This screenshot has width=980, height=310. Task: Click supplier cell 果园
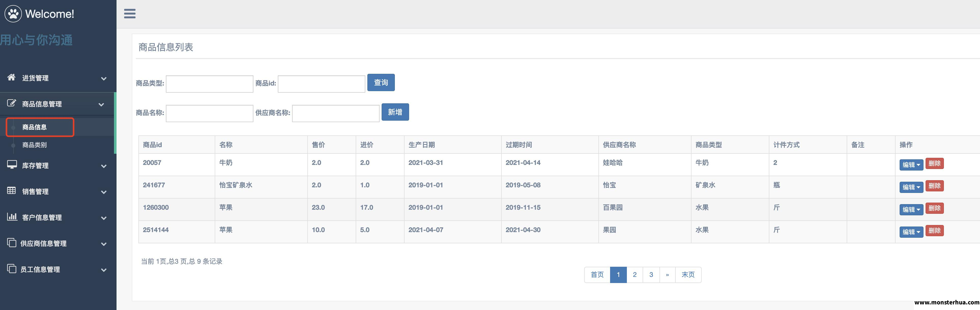610,230
